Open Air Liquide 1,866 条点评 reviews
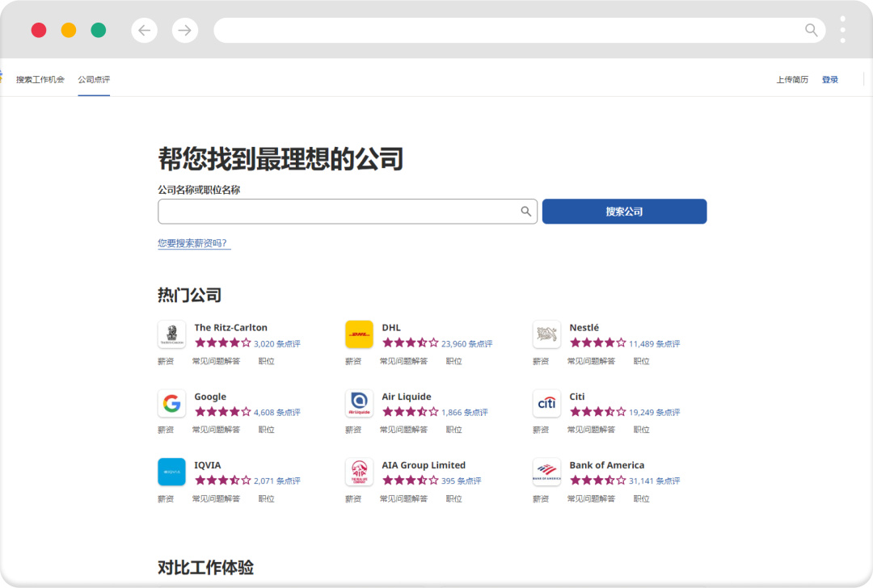 click(465, 412)
